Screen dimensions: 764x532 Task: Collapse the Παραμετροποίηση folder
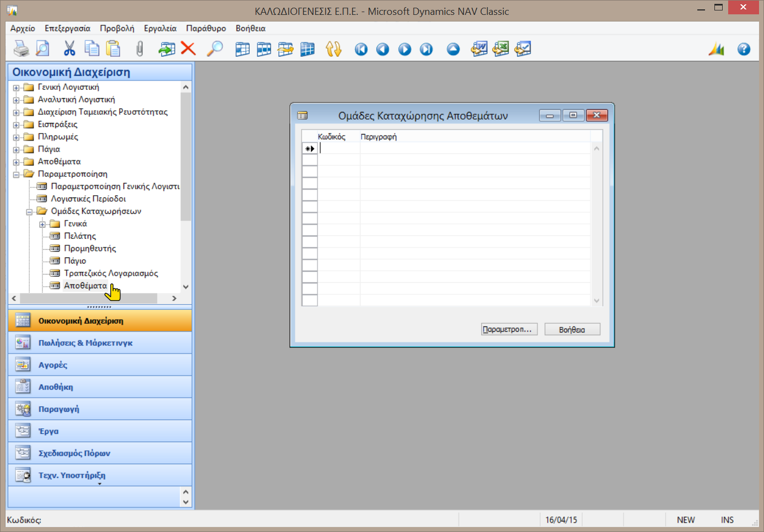[x=17, y=174]
